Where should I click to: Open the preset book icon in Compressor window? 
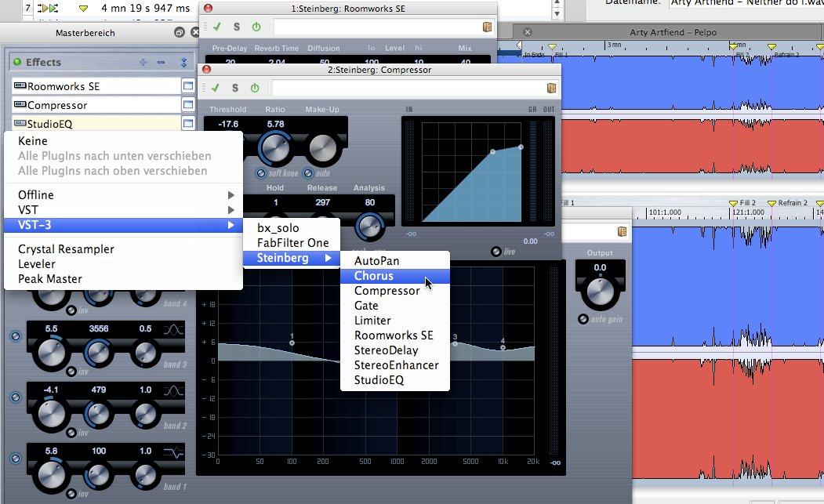click(x=551, y=88)
